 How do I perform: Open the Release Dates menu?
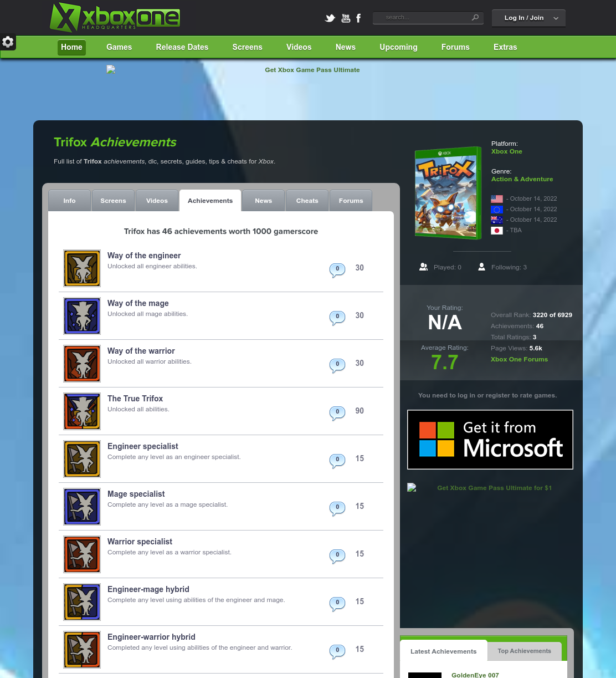[182, 47]
